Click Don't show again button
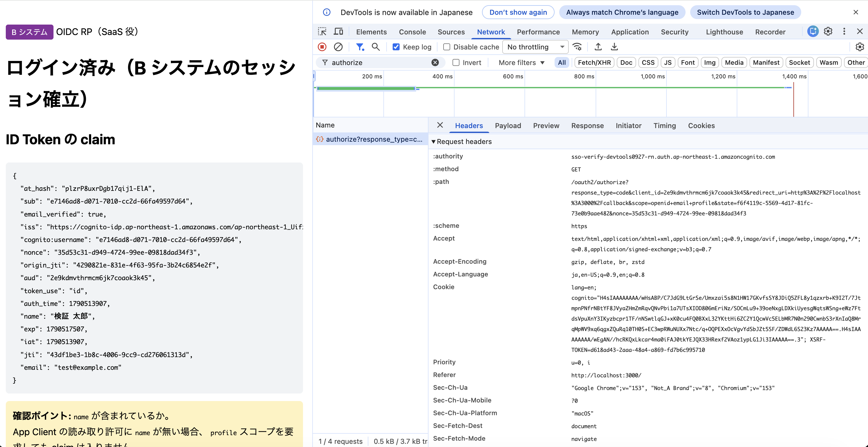Screen dimensions: 868x447 518,12
